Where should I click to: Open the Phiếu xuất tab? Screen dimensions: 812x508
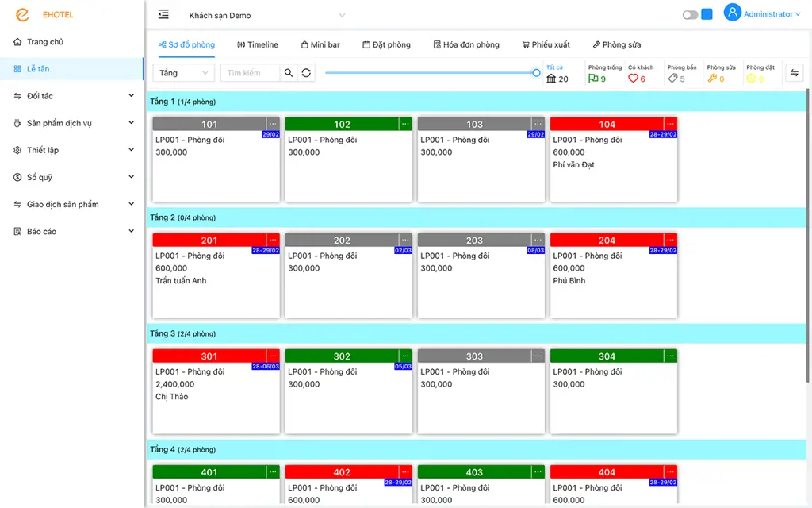(x=546, y=44)
